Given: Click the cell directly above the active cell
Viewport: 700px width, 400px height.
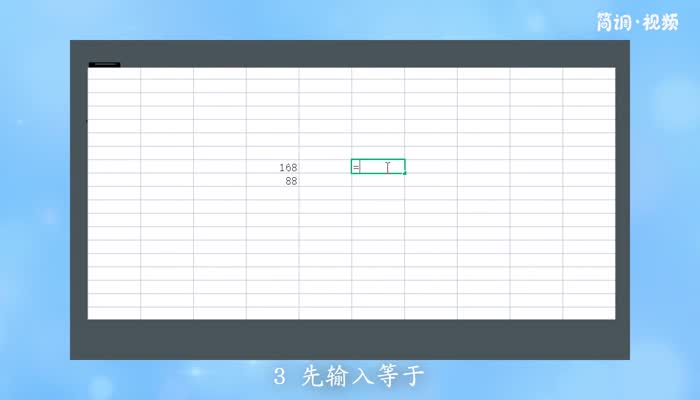Looking at the screenshot, I should [378, 153].
